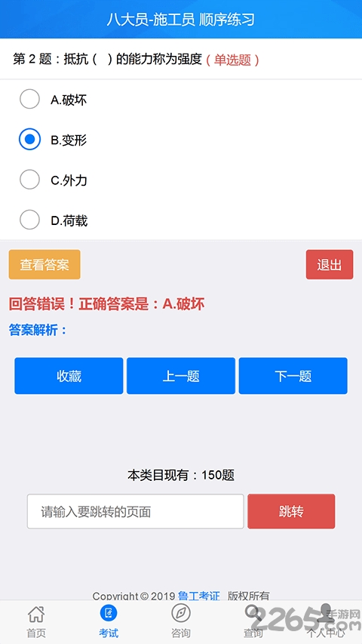Click the red 退出 button
The image size is (362, 644).
pos(329,264)
